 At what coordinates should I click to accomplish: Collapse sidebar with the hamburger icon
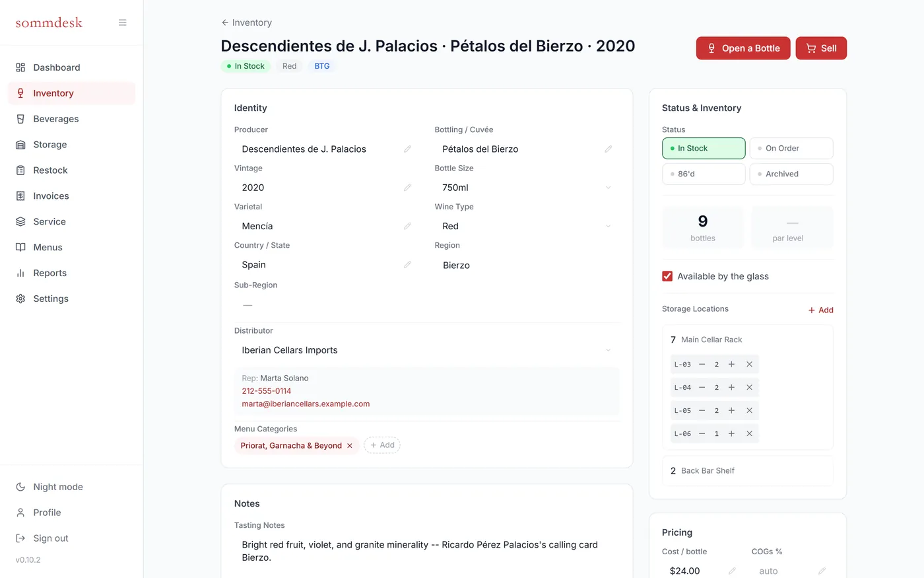[122, 22]
